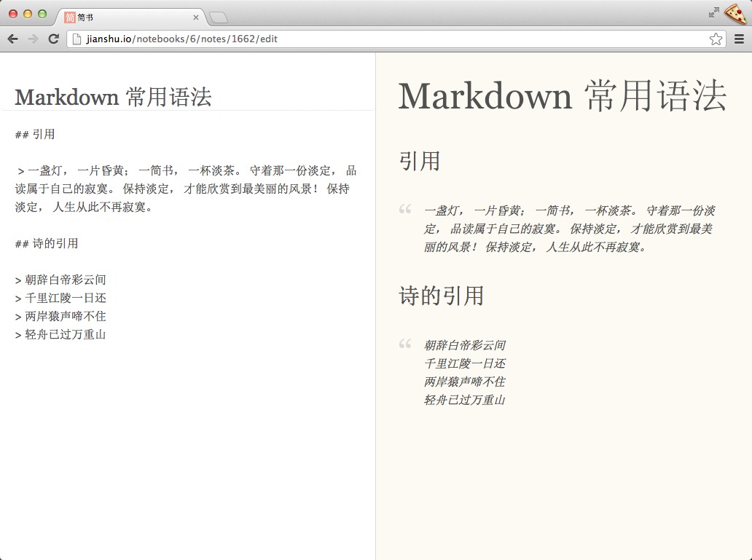Click the quote mark icon beside the poem quote

(405, 344)
